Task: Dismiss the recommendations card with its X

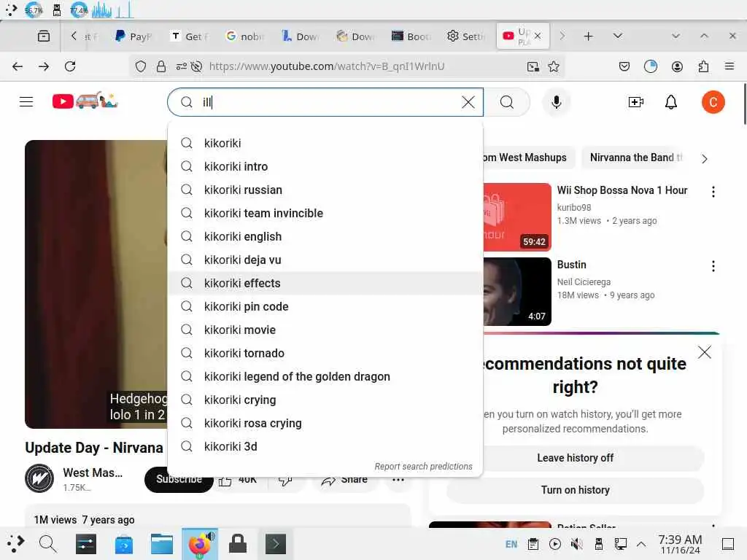Action: click(704, 352)
